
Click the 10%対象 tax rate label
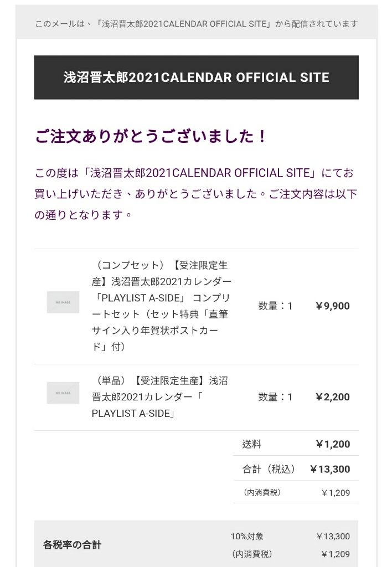tap(247, 536)
